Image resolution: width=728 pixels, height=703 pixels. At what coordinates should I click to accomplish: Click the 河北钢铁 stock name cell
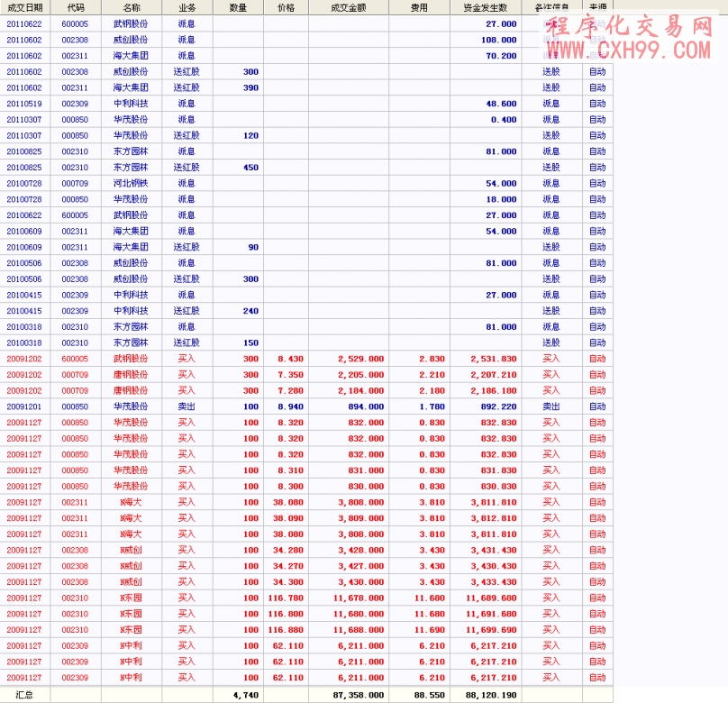point(131,184)
